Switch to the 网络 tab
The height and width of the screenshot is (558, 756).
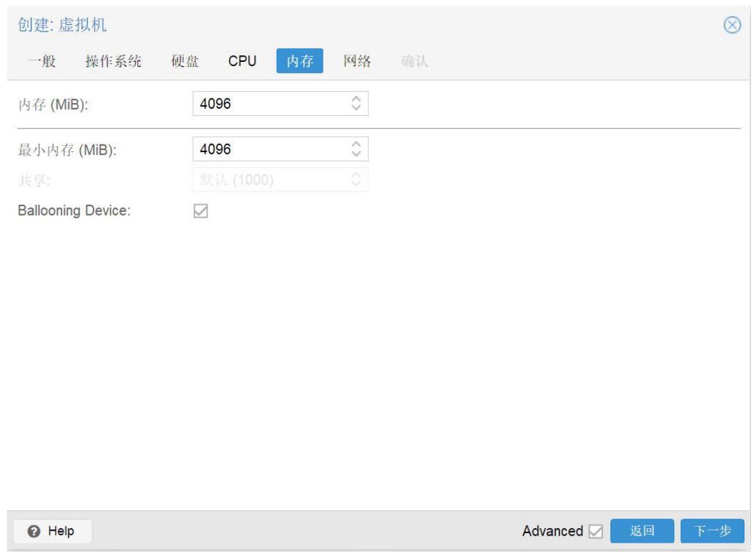click(357, 62)
